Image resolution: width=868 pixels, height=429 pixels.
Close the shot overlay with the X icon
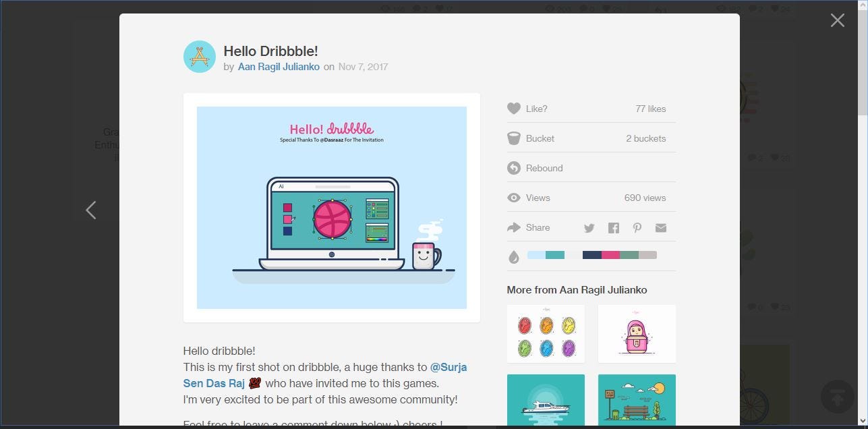837,20
